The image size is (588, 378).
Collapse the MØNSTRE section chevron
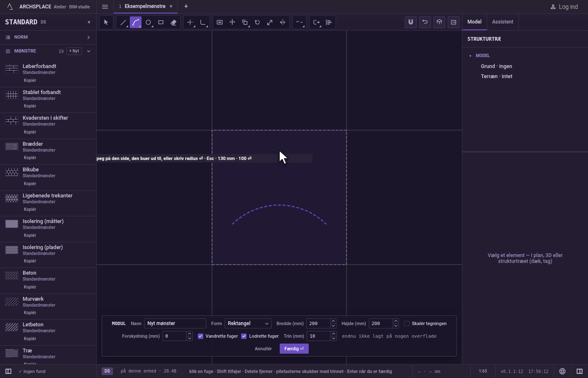point(89,51)
